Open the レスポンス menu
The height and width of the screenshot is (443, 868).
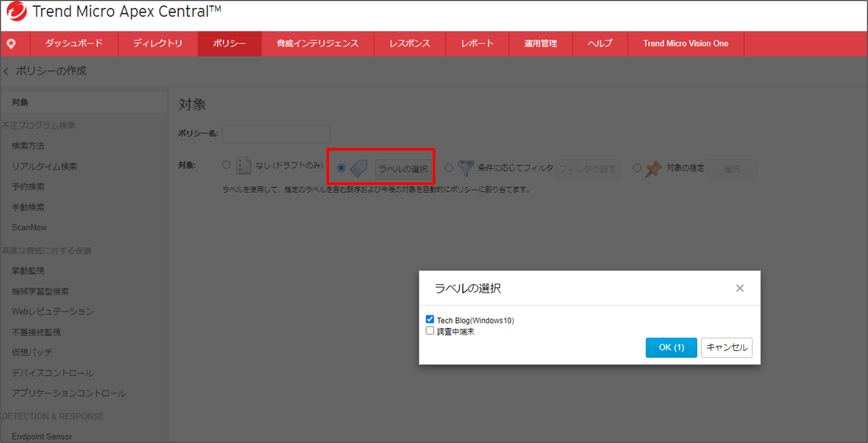(x=410, y=44)
